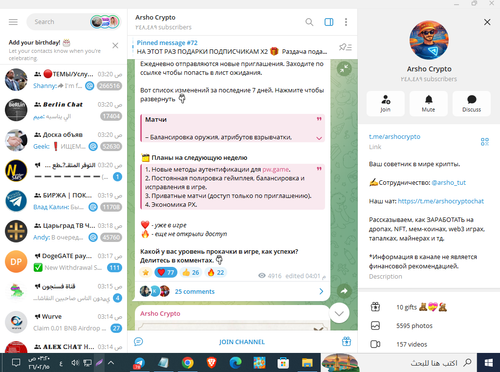
Task: Click Join in the info panel
Action: coord(386,104)
